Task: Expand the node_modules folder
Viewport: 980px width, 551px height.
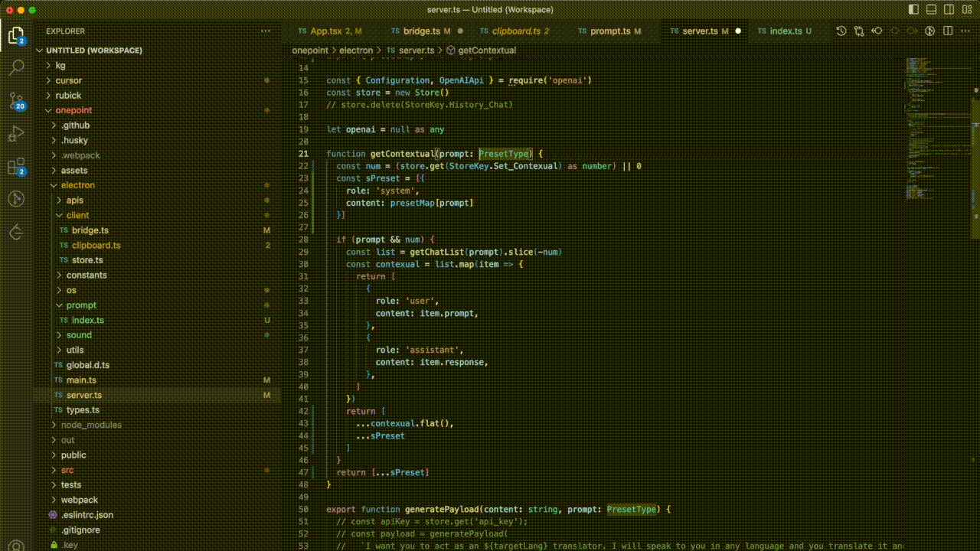Action: [x=90, y=425]
